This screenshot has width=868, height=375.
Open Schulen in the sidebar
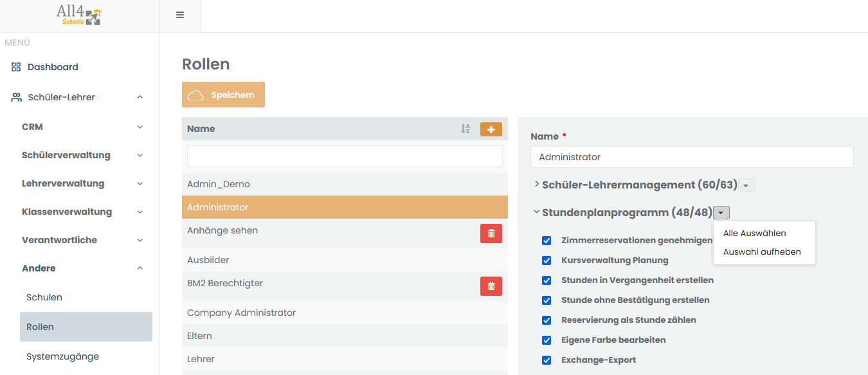pos(44,297)
